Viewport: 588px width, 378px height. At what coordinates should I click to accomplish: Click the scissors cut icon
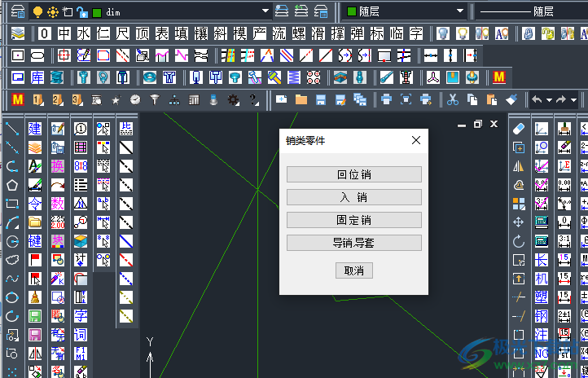point(453,99)
